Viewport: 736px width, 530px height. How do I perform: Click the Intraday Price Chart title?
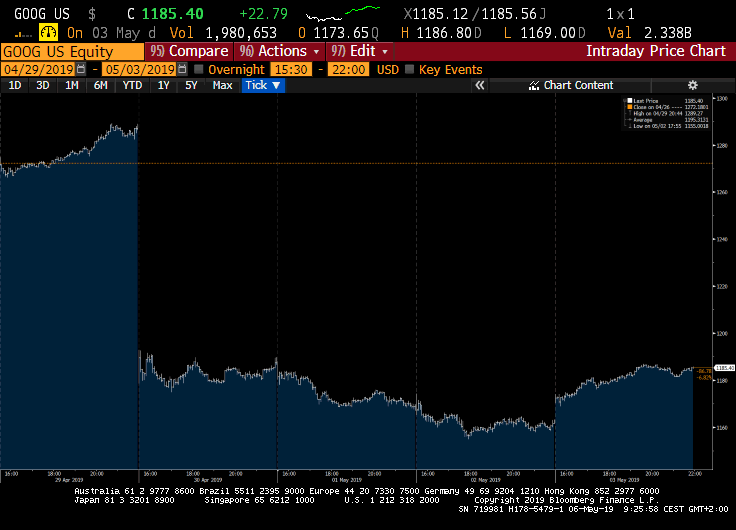656,51
